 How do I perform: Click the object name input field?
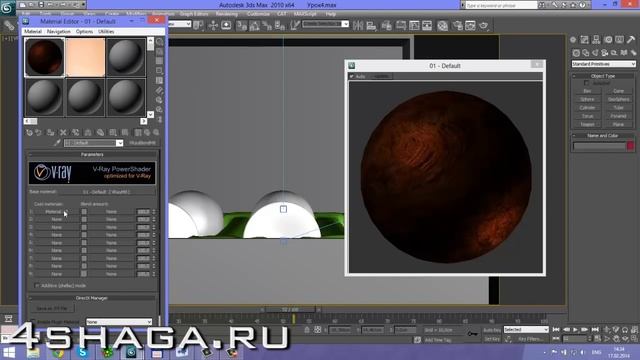coord(599,146)
